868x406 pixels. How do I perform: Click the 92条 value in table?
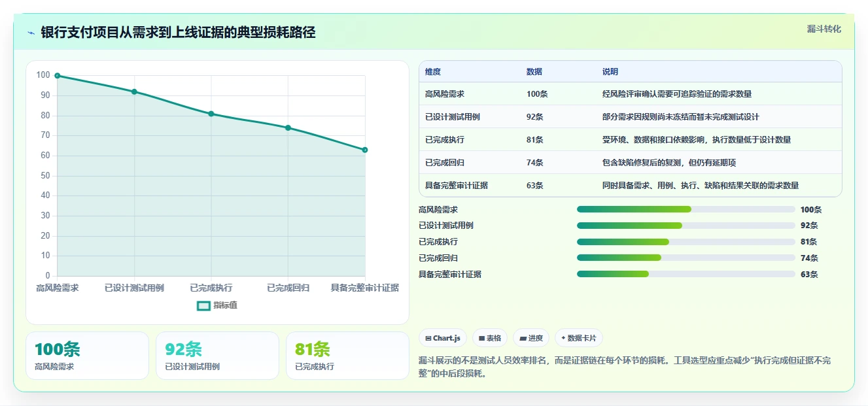[x=535, y=117]
